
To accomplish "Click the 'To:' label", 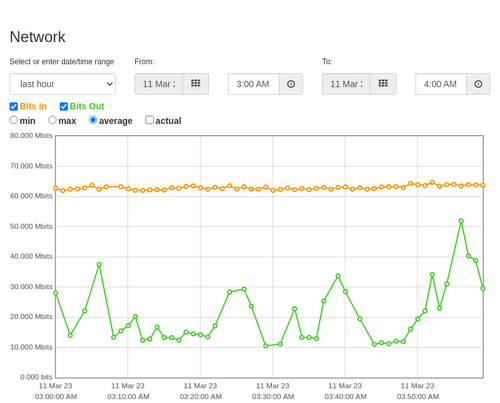I will (x=327, y=62).
